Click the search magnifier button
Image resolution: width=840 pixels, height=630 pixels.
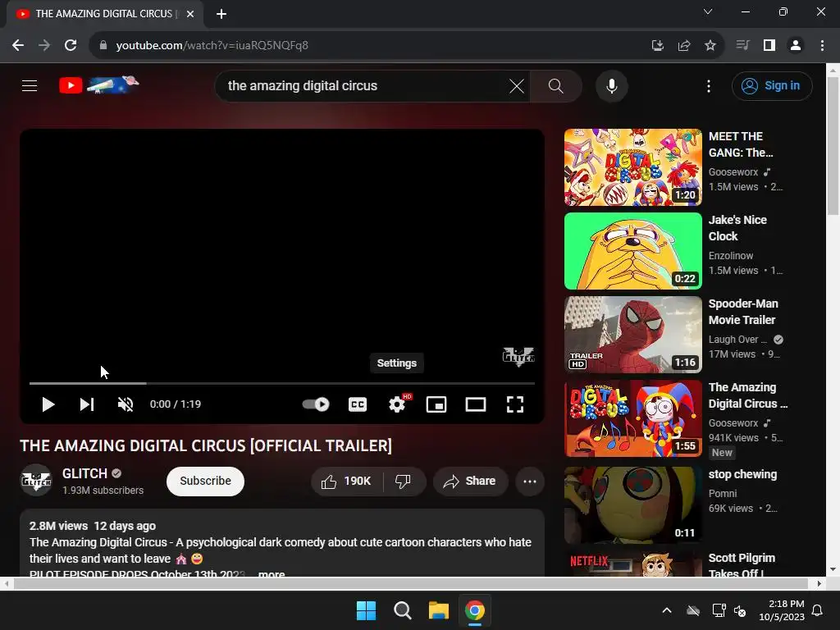point(555,85)
